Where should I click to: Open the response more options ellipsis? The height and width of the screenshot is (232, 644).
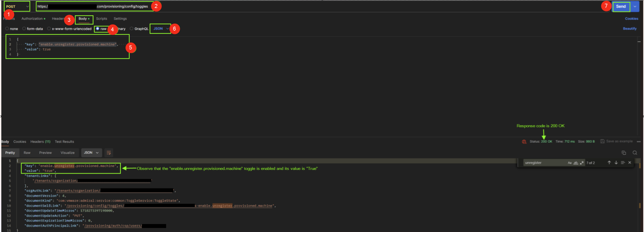click(638, 142)
